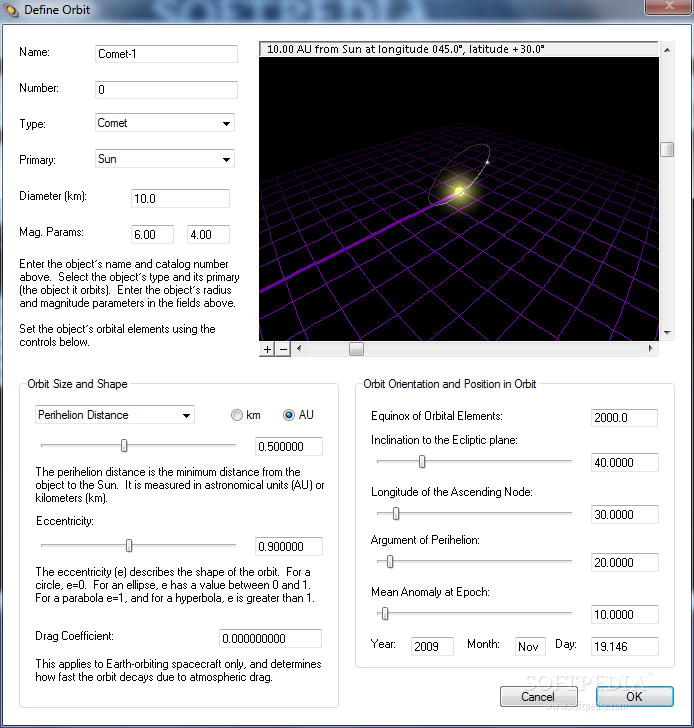694x728 pixels.
Task: Click the Number input field
Action: point(166,90)
